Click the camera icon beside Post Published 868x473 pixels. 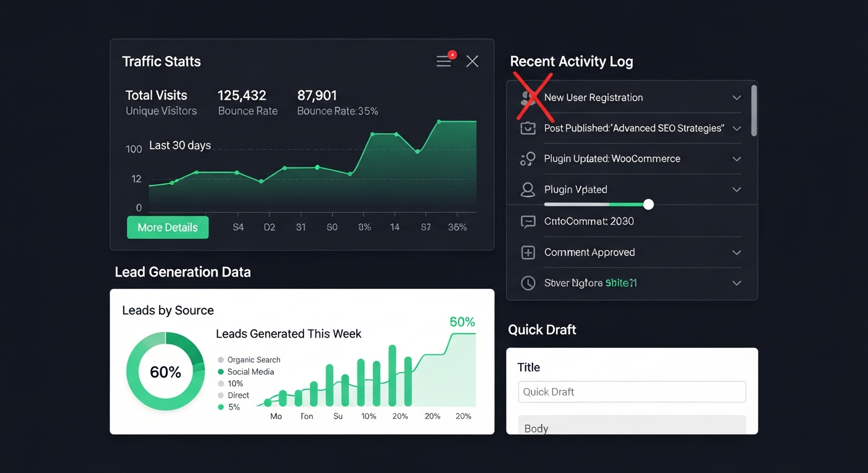[528, 128]
